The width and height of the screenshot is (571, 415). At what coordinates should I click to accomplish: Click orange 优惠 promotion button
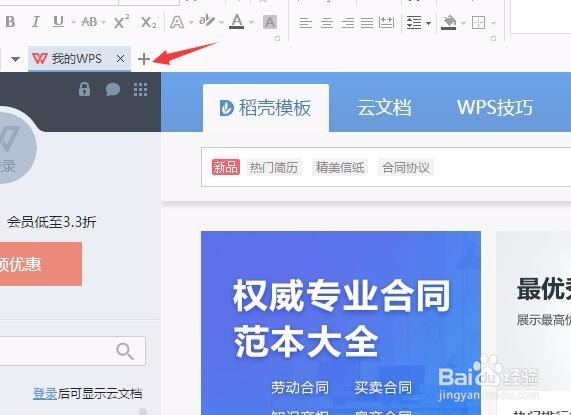point(40,264)
